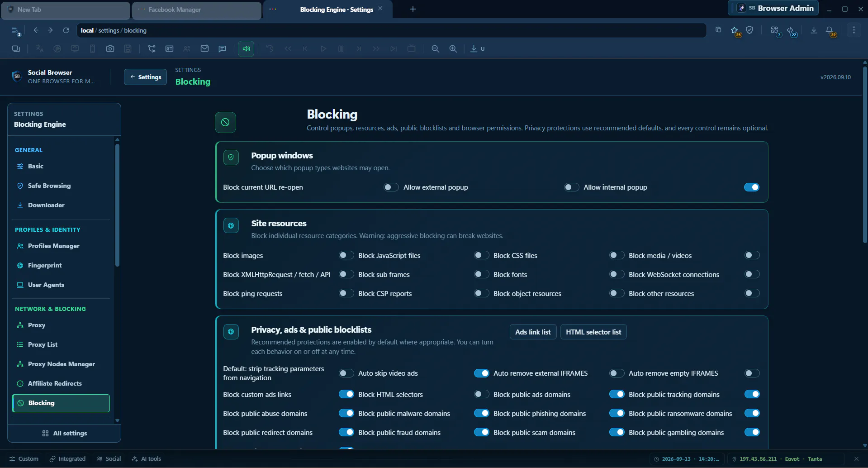Click the sidebar scroll down arrow
Screen dimensions: 868x468
pyautogui.click(x=117, y=420)
